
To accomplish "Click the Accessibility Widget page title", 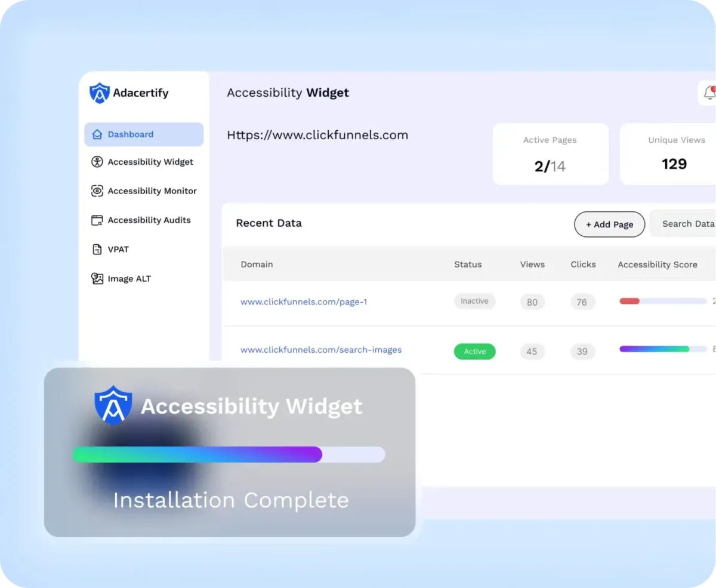I will 288,93.
